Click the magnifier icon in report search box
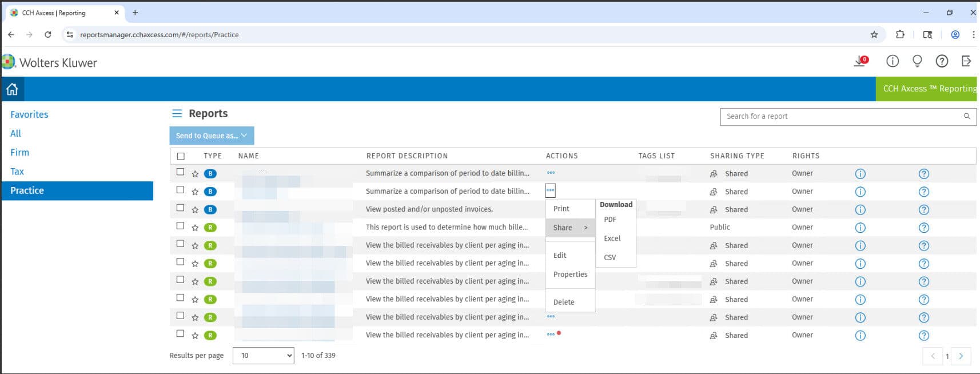Image resolution: width=980 pixels, height=374 pixels. tap(967, 116)
